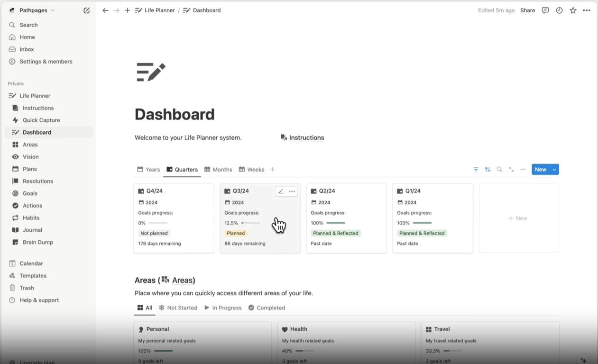Open three-dot menu on Q3/24 card
The height and width of the screenshot is (364, 598).
coord(292,191)
